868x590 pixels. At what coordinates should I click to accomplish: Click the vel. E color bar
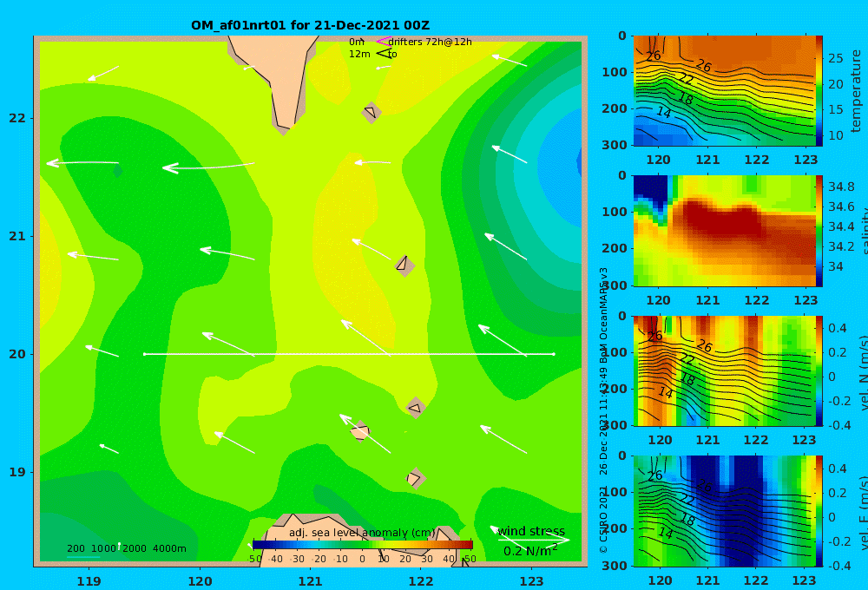click(819, 511)
